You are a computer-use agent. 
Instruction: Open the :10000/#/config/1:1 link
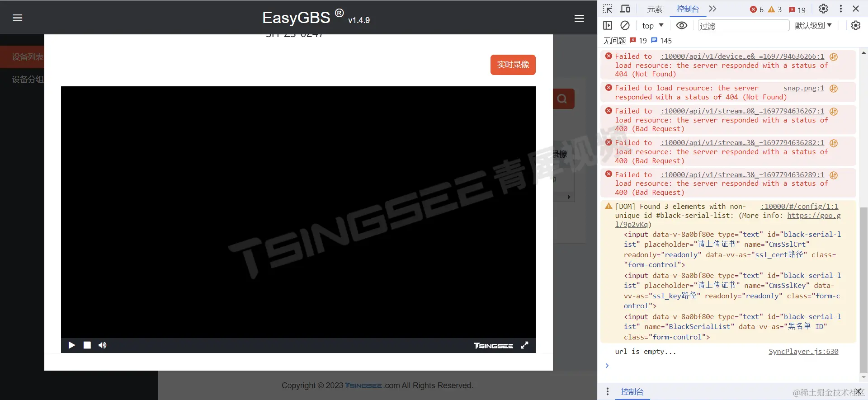pos(799,207)
